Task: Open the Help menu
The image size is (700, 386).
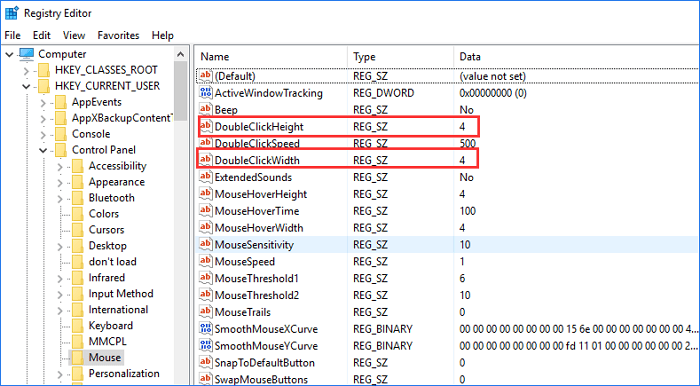Action: [x=162, y=35]
